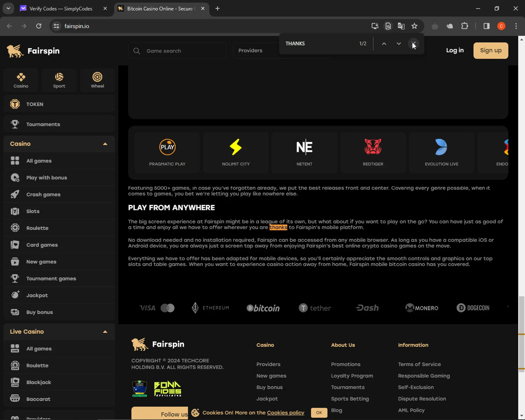Open the Casino section icon
The height and width of the screenshot is (420, 525).
coord(21,80)
